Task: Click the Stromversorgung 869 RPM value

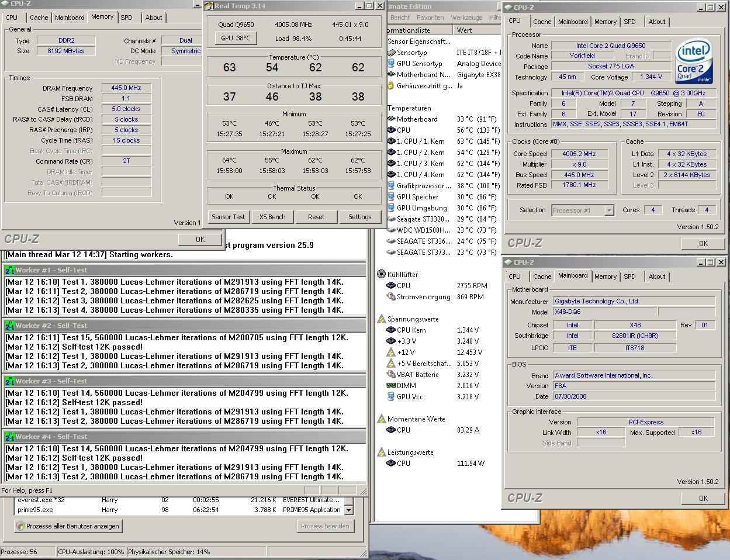Action: tap(470, 297)
